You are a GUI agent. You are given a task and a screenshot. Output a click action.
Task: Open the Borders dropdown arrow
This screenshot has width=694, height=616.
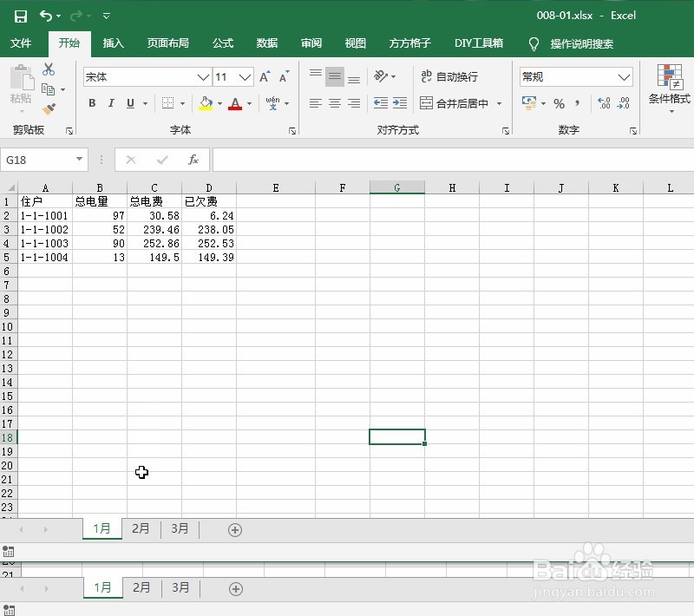click(x=182, y=103)
